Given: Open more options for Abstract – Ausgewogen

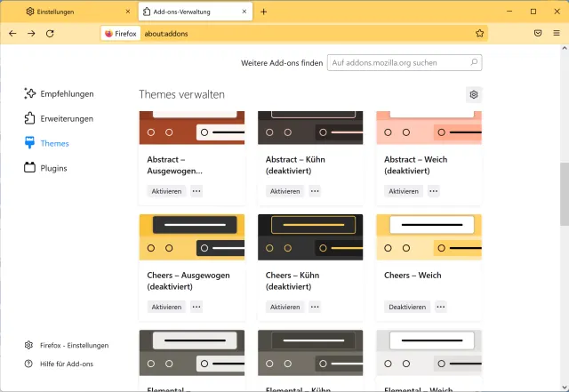Looking at the screenshot, I should point(196,191).
